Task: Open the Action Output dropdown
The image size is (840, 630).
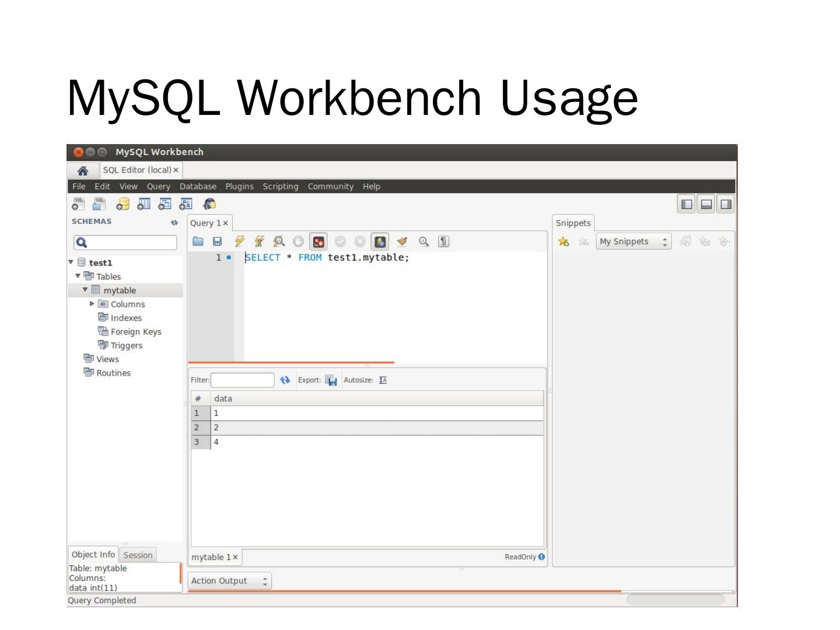Action: tap(229, 581)
